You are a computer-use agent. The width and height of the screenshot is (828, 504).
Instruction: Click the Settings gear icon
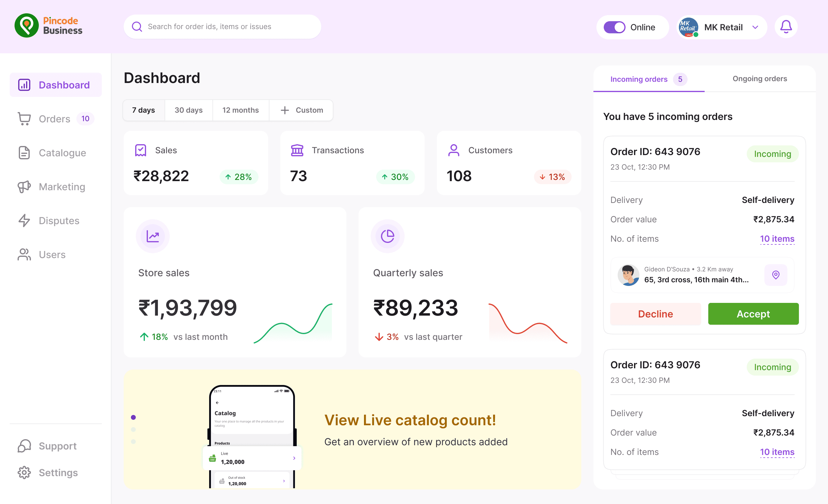coord(24,472)
